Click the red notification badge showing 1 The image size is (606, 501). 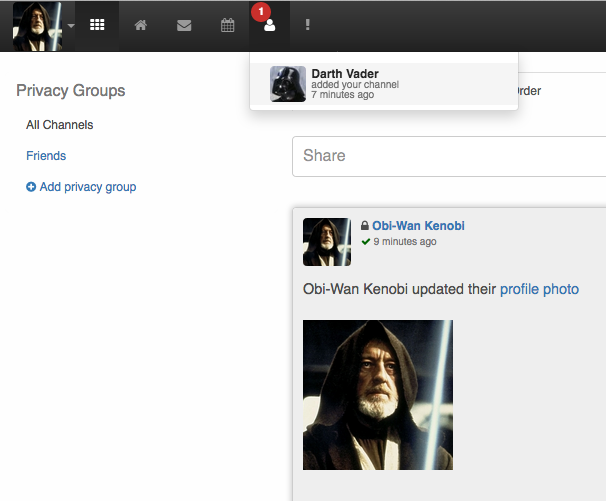coord(261,11)
